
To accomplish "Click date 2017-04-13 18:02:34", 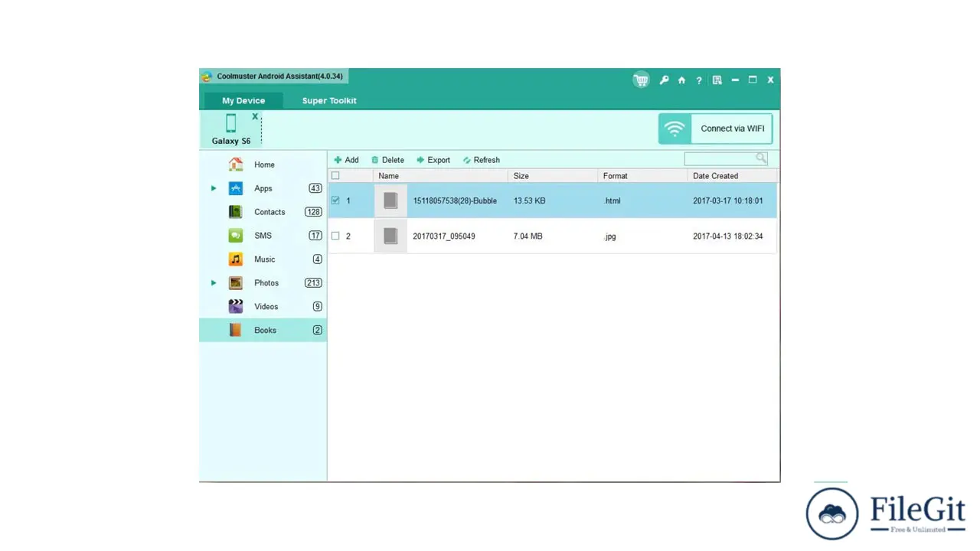I will 728,236.
